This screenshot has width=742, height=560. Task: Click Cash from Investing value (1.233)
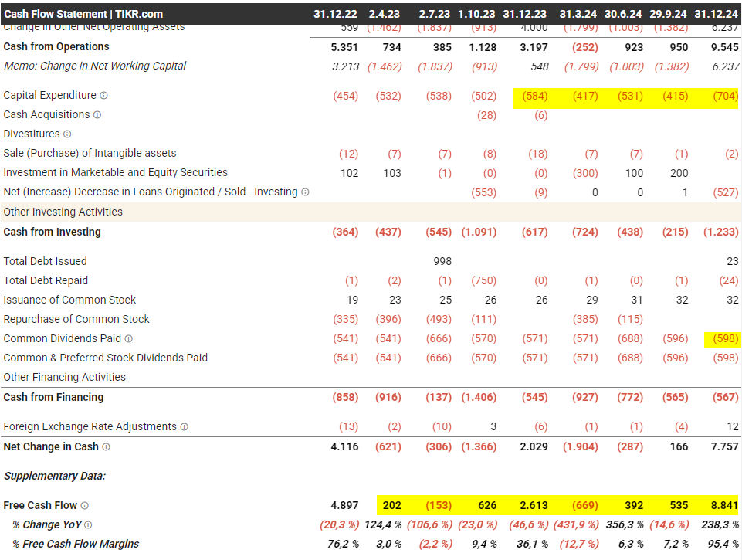pos(720,232)
